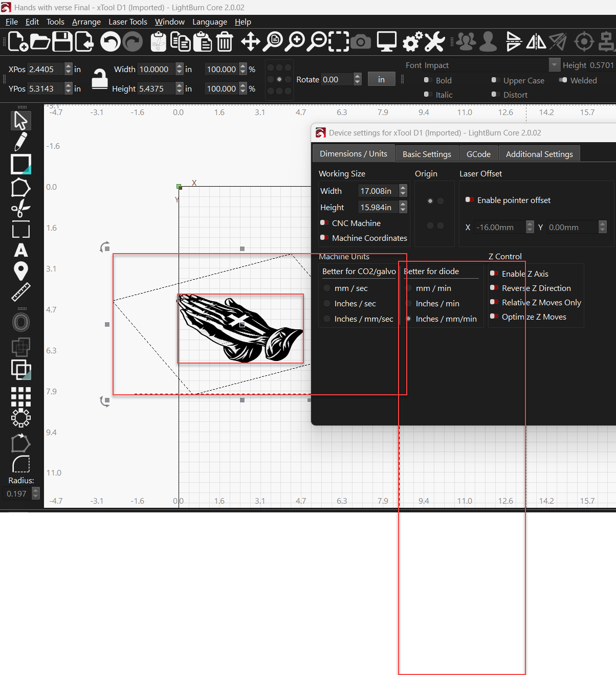
Task: Click the XPos input field
Action: click(46, 69)
